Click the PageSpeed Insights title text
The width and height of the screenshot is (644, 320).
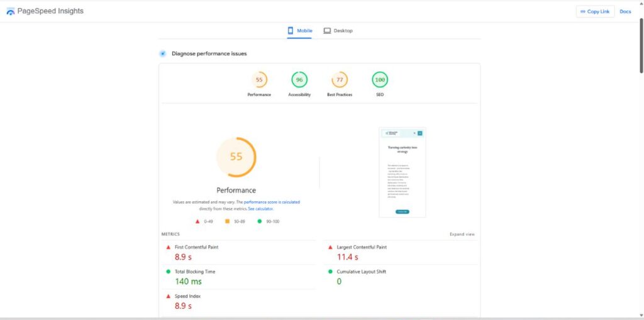coord(50,11)
